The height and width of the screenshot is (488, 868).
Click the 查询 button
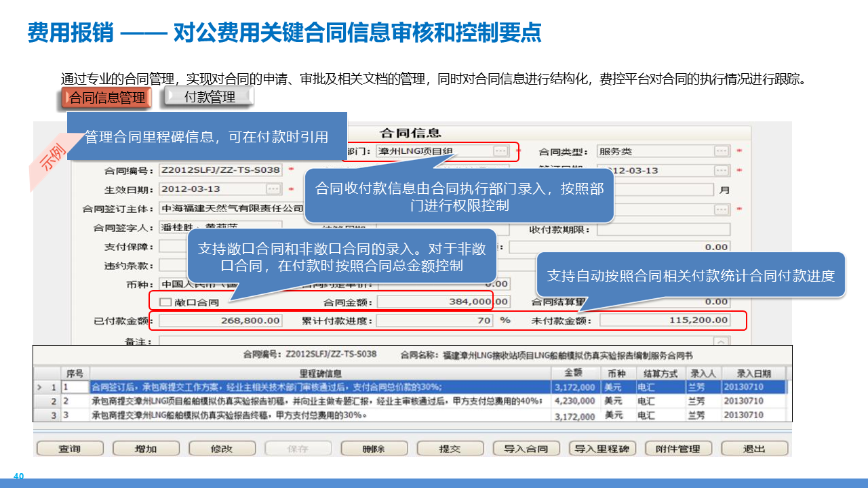coord(70,449)
